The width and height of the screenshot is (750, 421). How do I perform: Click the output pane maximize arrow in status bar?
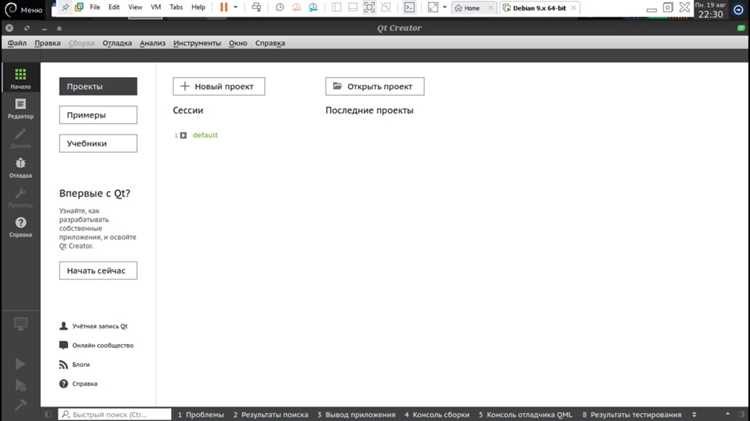[728, 414]
